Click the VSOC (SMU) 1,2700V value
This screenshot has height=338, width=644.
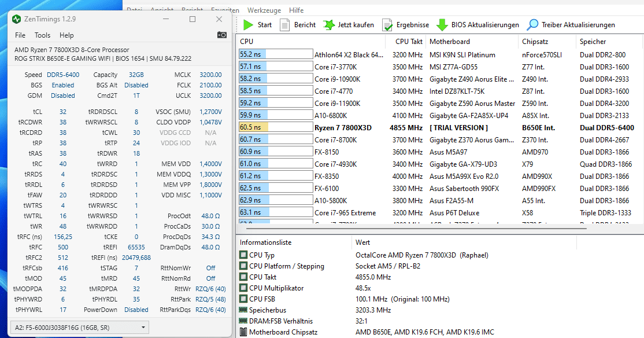210,112
